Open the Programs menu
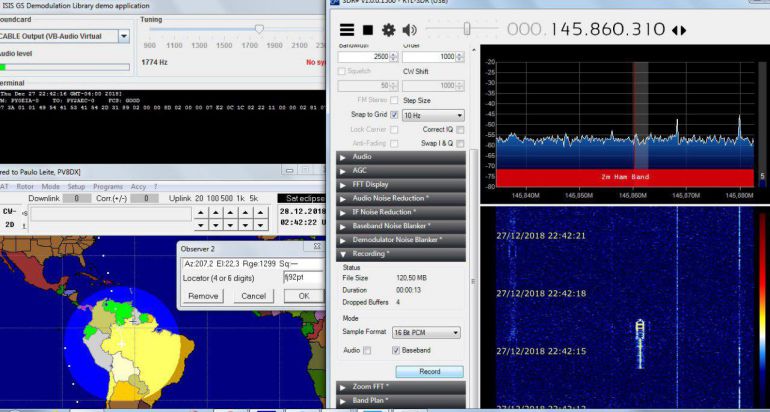 tap(108, 186)
